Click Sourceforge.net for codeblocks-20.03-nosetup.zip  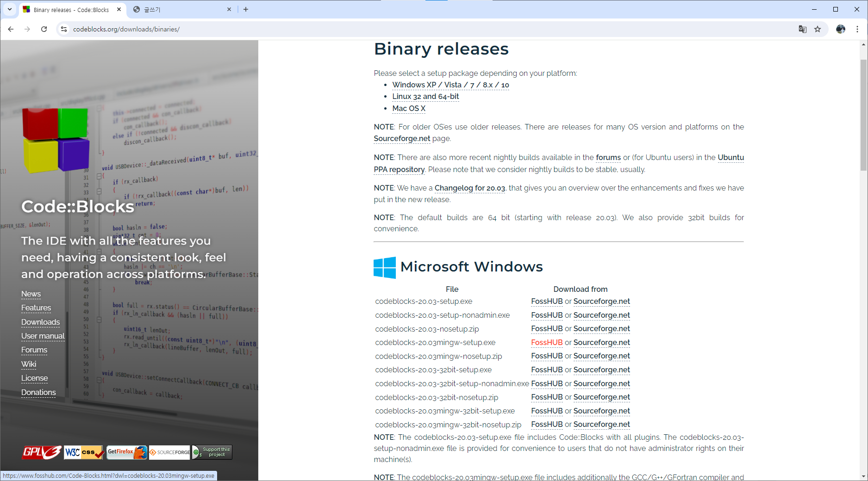pos(601,329)
